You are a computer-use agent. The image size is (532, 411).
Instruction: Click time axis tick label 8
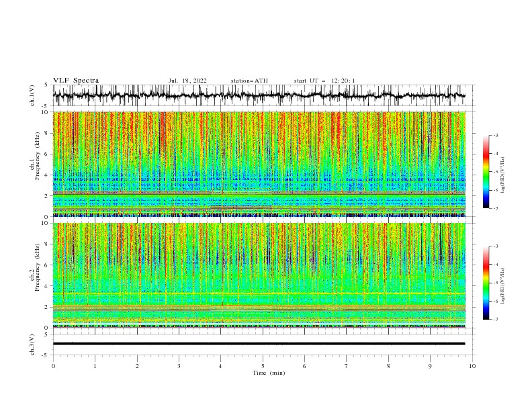click(388, 366)
